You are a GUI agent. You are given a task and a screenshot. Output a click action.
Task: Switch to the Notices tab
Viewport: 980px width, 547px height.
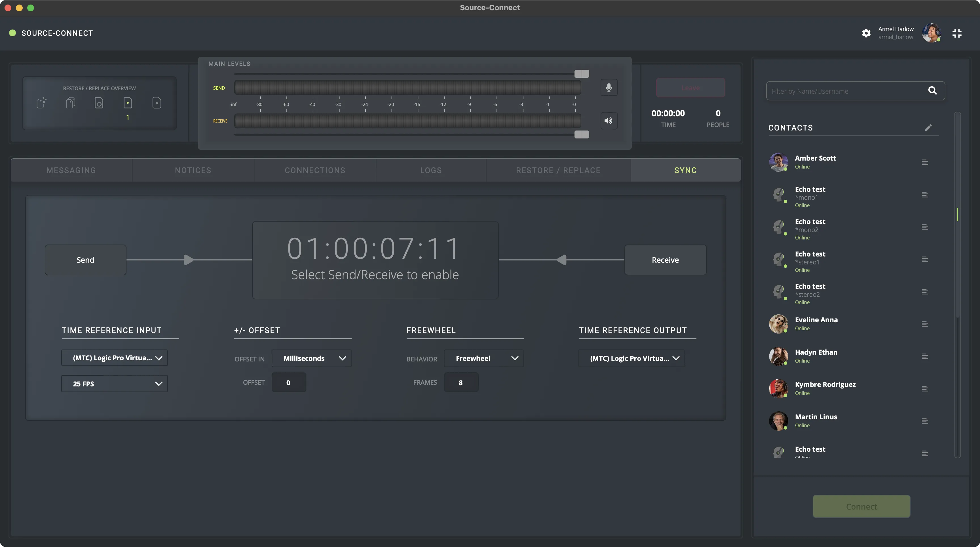point(193,170)
